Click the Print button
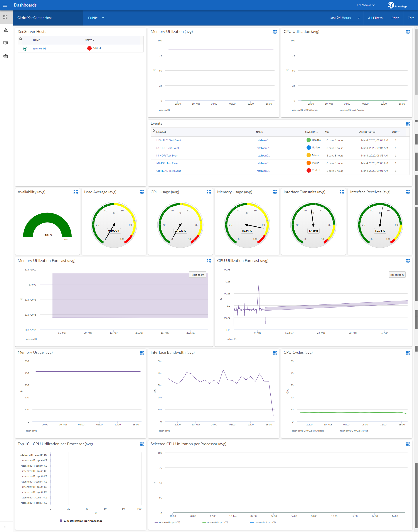 pos(395,18)
